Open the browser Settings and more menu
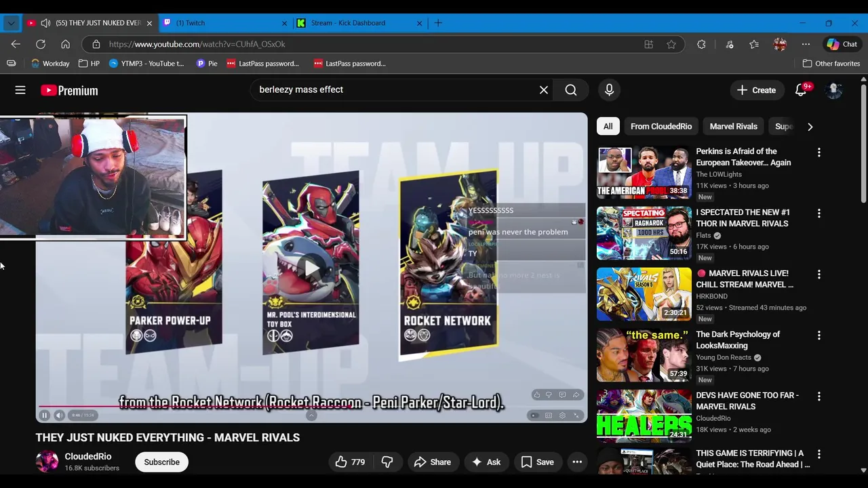This screenshot has width=868, height=488. tap(806, 44)
